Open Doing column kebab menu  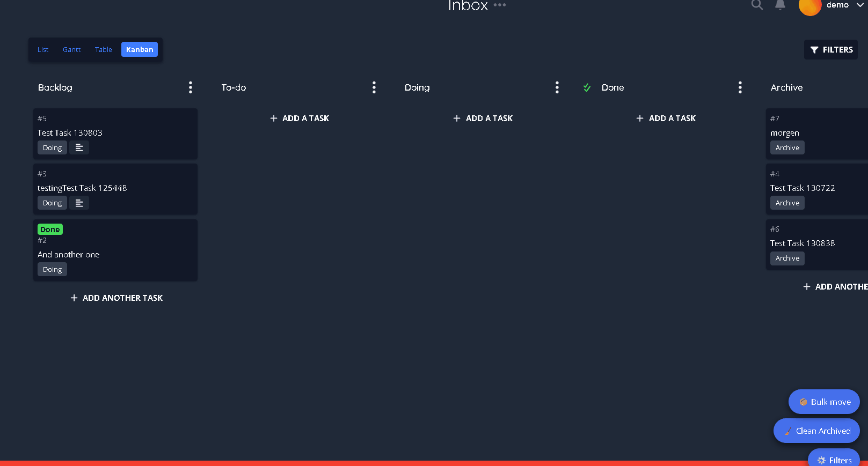[557, 87]
